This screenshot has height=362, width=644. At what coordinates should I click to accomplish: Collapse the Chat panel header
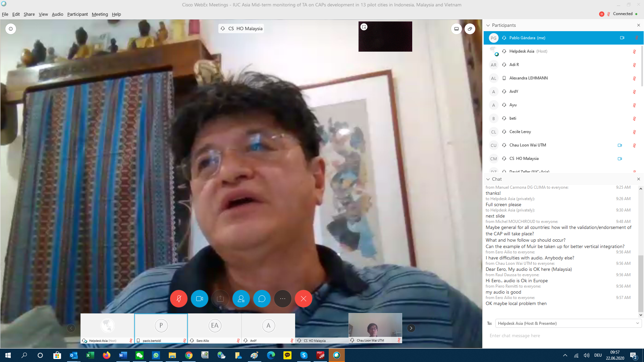pyautogui.click(x=488, y=179)
